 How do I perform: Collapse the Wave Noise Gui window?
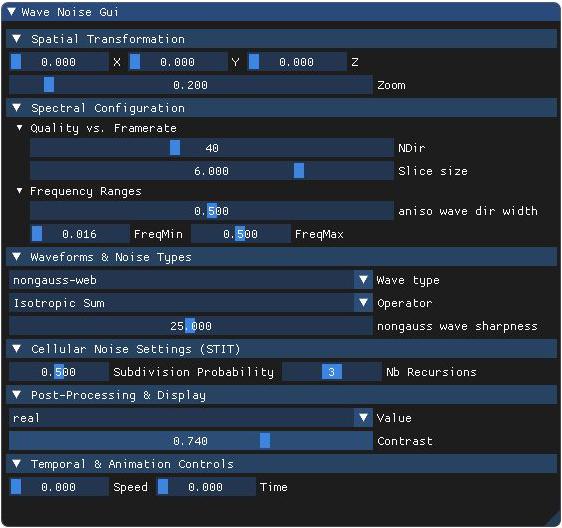pyautogui.click(x=12, y=12)
